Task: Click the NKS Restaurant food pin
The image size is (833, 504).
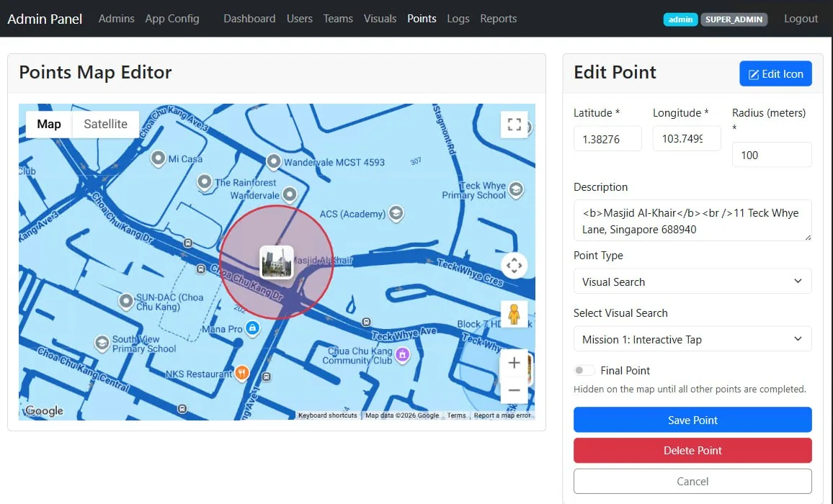Action: [241, 373]
